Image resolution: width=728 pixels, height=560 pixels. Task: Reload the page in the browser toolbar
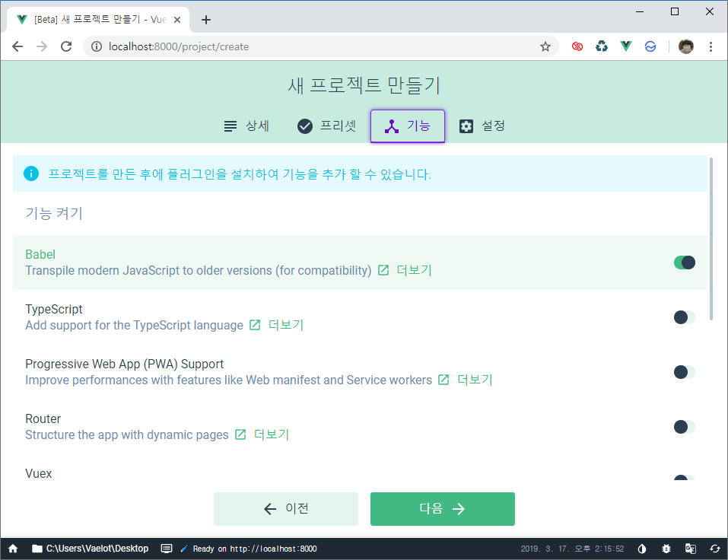[x=65, y=46]
